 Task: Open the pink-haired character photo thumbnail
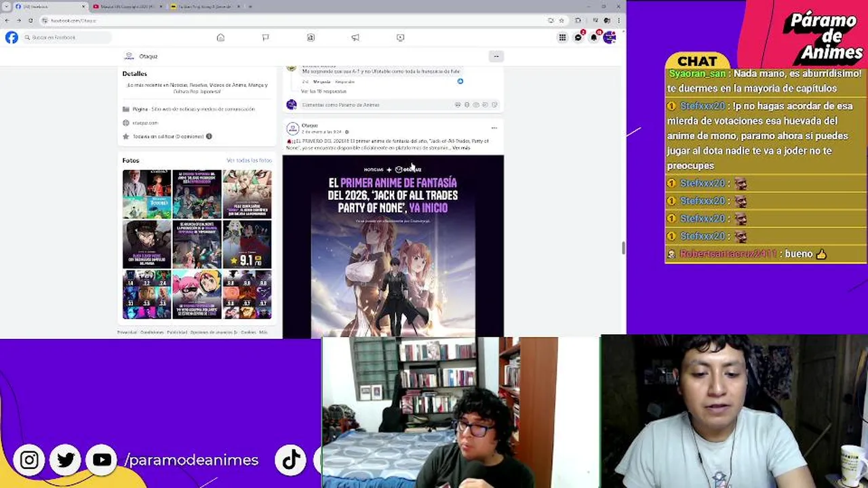197,294
